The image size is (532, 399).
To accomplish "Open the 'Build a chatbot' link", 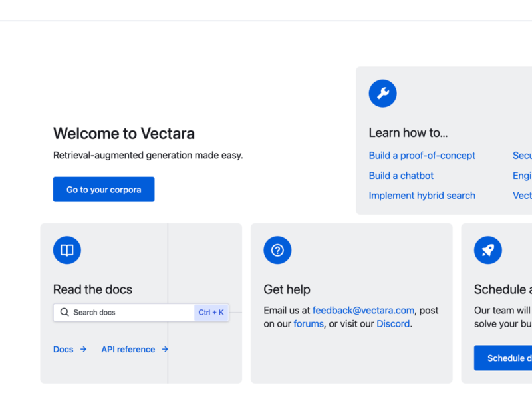I will coord(401,175).
